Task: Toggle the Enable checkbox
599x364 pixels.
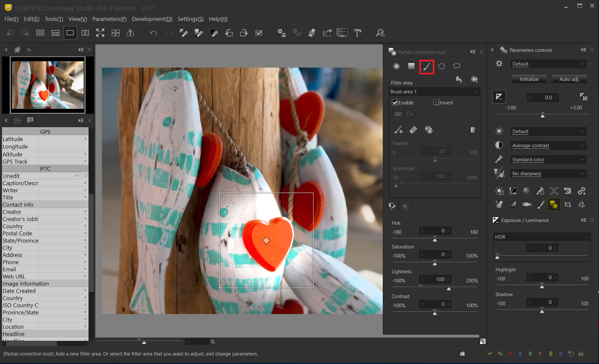Action: (395, 103)
